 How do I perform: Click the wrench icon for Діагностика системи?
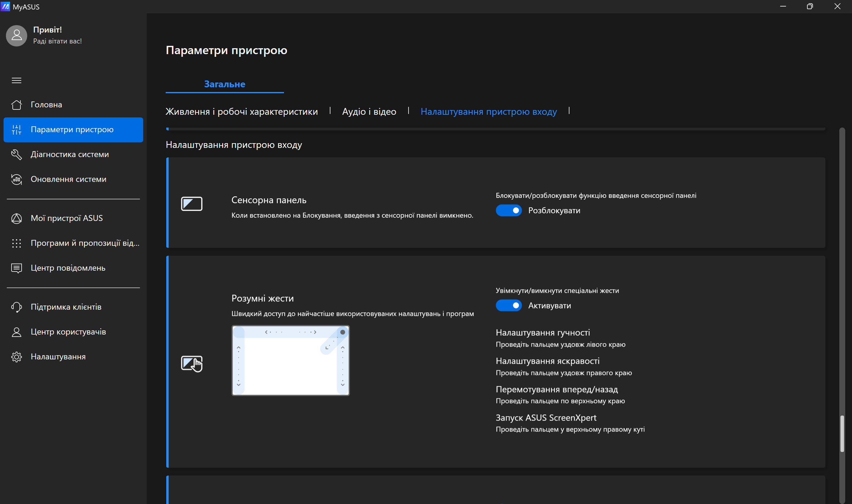pos(16,154)
